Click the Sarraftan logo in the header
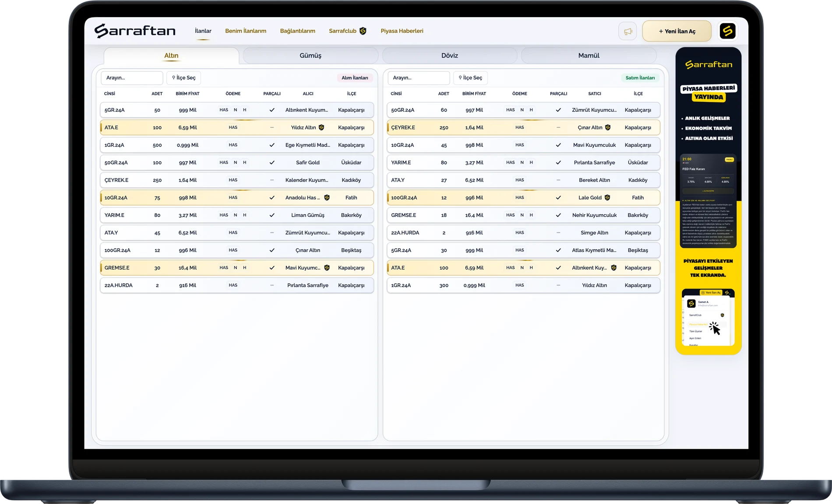The height and width of the screenshot is (504, 832). 135,31
